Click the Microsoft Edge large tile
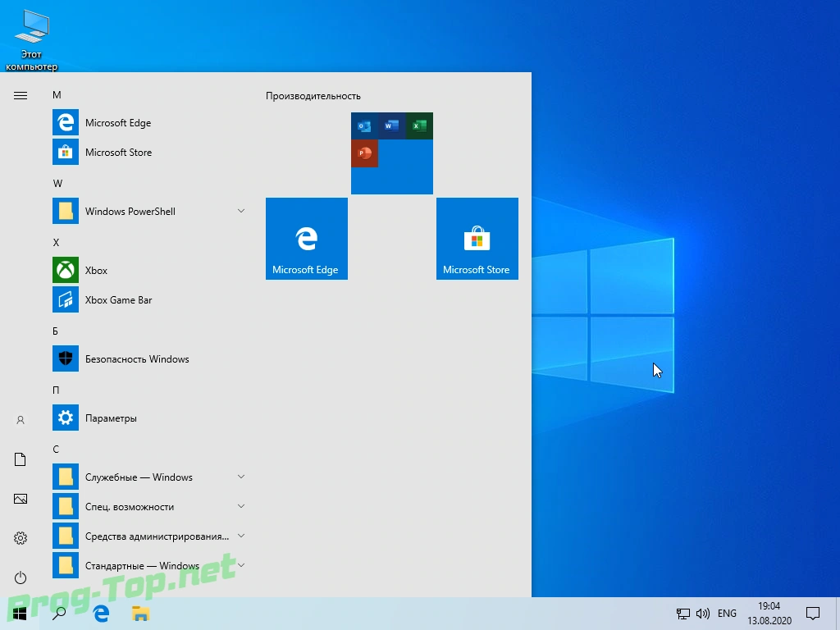This screenshot has height=630, width=840. 307,239
